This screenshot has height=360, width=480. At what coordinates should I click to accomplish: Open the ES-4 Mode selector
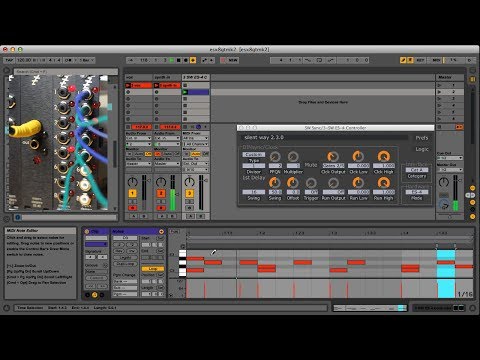click(417, 192)
